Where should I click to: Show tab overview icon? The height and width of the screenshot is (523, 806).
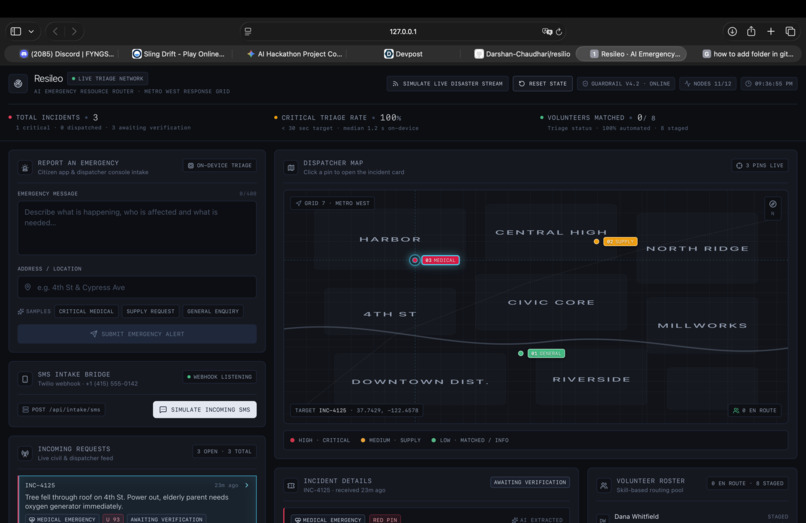click(x=790, y=31)
